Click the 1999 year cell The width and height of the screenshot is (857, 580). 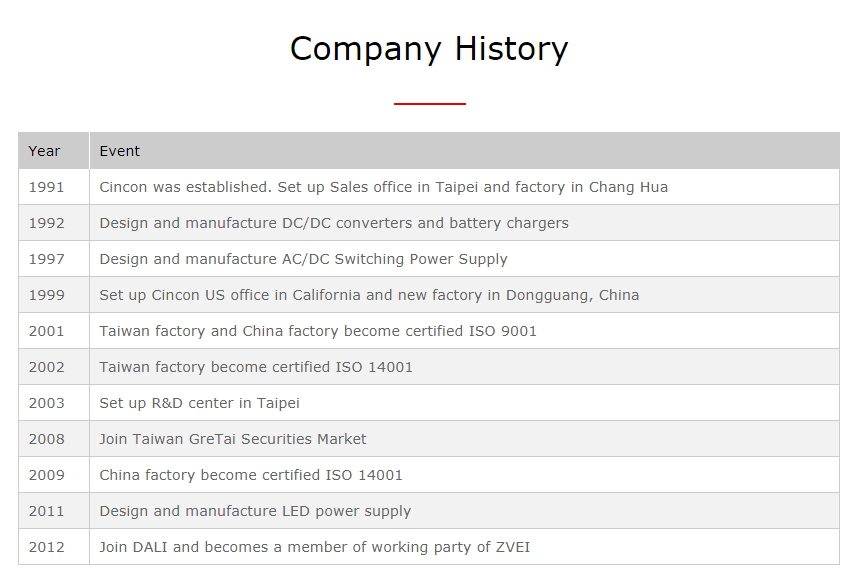(x=54, y=295)
